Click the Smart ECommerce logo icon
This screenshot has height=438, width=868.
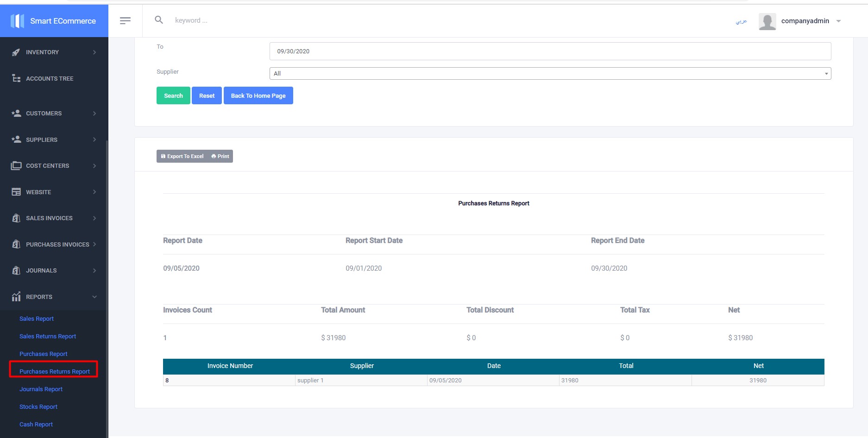tap(17, 21)
